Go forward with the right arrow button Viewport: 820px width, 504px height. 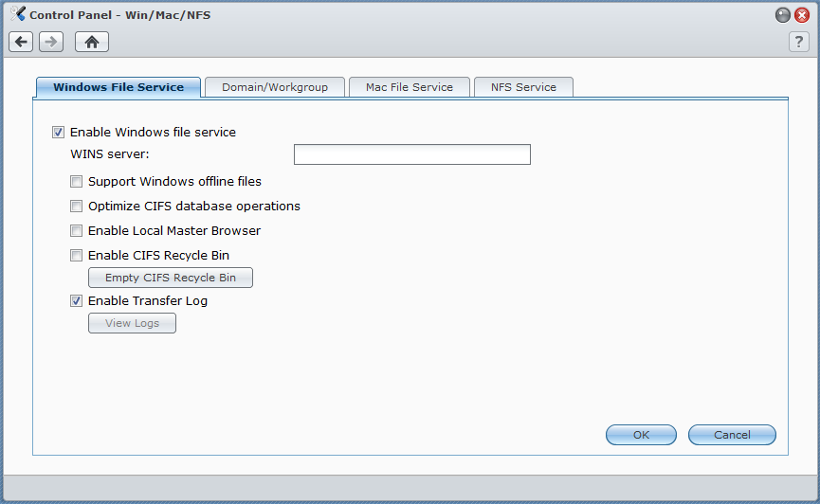[x=51, y=42]
